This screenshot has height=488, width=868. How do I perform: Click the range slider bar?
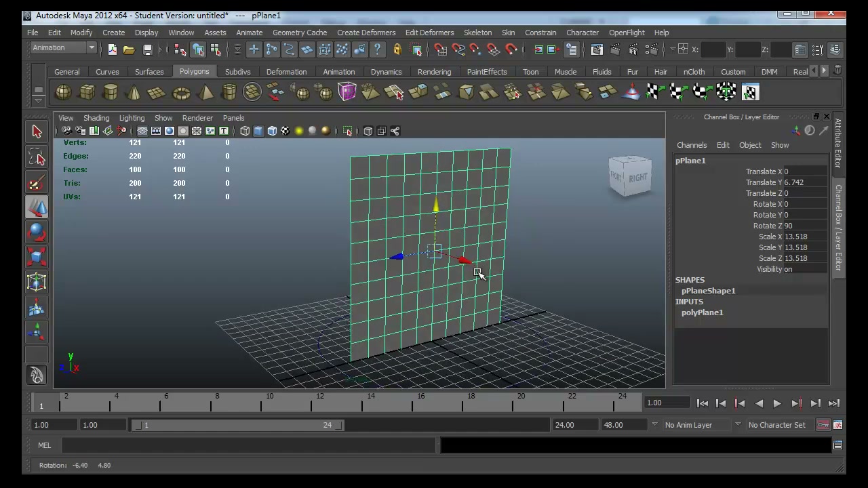(x=237, y=425)
